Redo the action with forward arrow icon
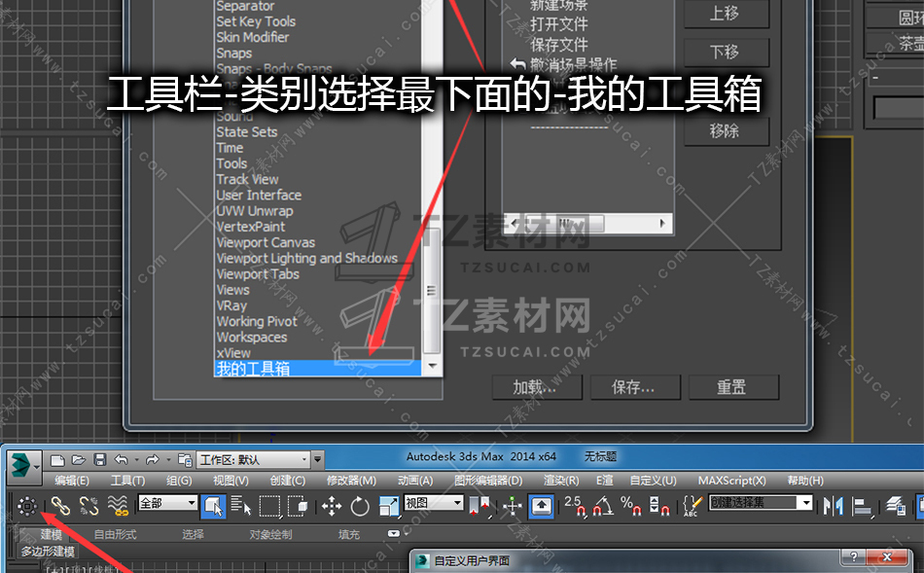Viewport: 924px width, 573px height. tap(152, 460)
